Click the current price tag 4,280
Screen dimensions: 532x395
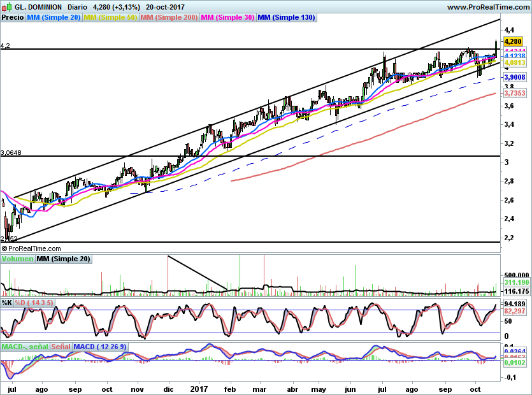click(x=513, y=41)
